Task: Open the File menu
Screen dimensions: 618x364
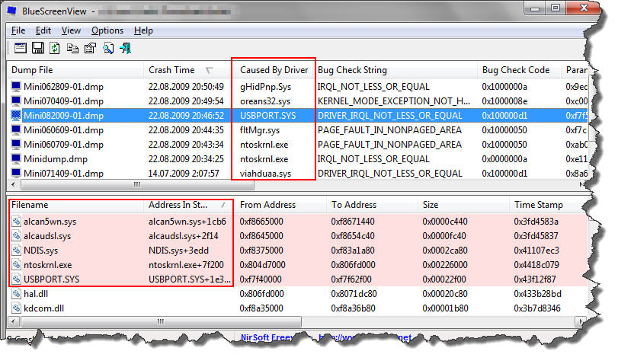Action: [18, 30]
